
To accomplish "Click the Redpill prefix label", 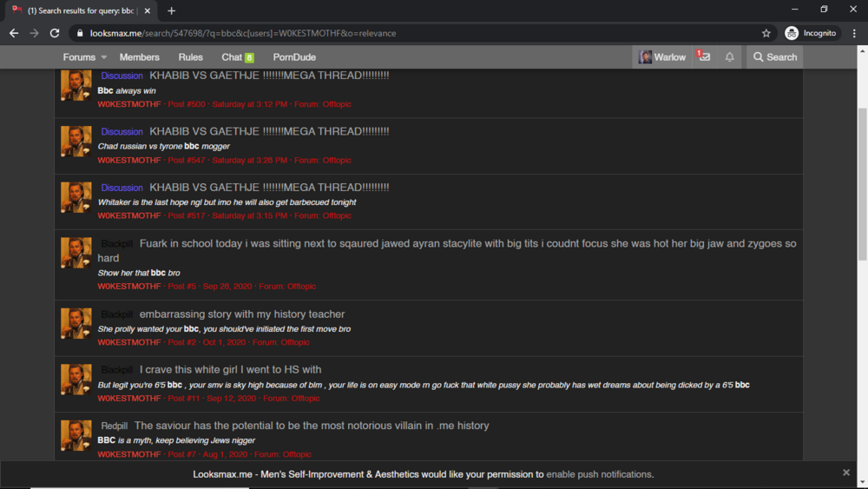I will coord(114,426).
